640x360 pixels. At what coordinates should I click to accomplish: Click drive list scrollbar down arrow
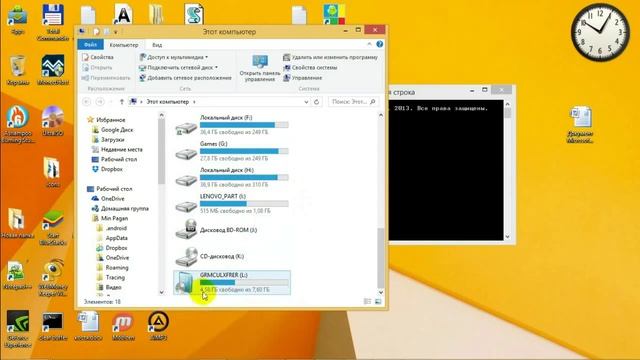click(x=381, y=292)
